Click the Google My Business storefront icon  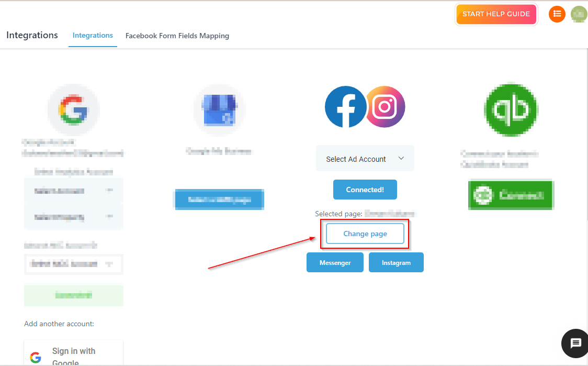tap(219, 110)
